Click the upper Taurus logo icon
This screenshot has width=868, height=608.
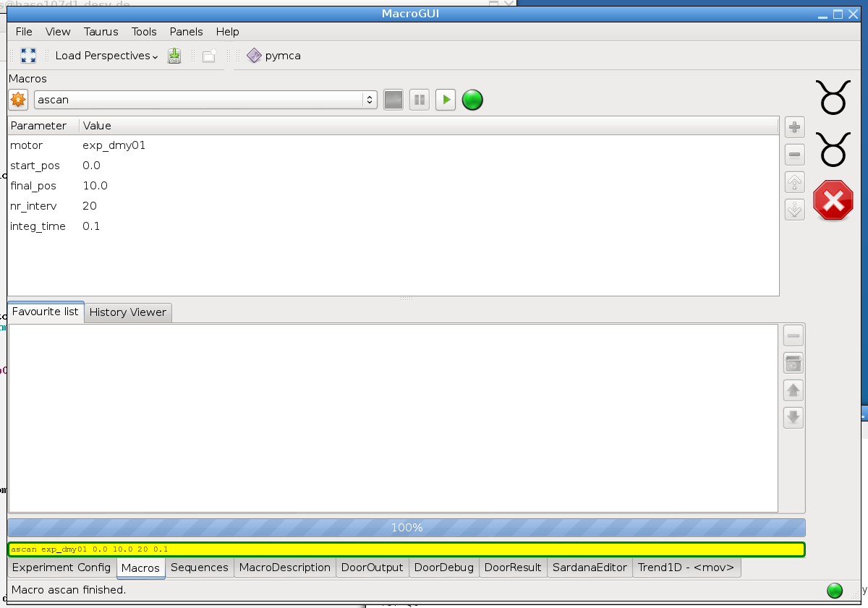pyautogui.click(x=833, y=96)
